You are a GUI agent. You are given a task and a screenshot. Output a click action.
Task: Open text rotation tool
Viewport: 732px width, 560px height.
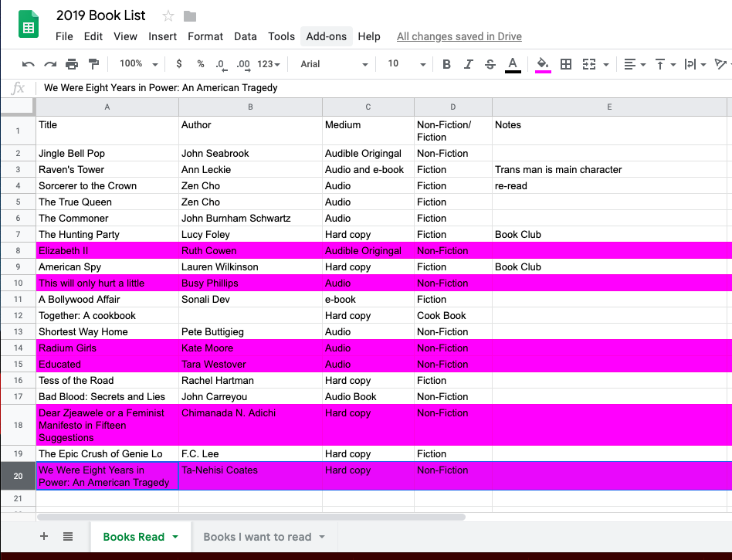[722, 64]
